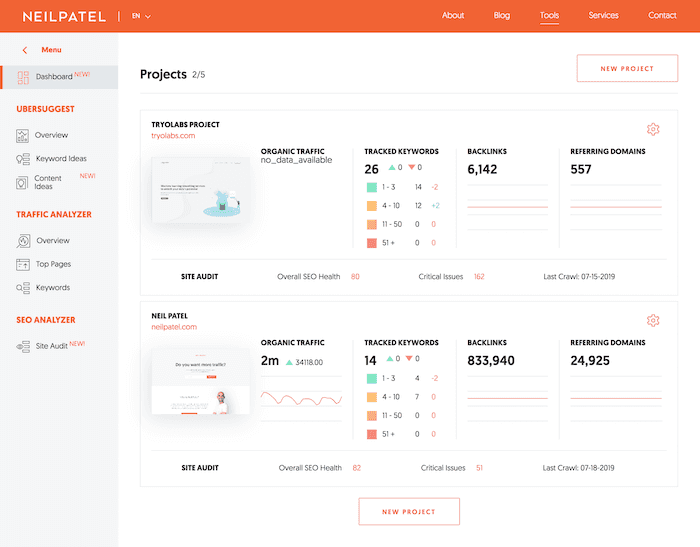The height and width of the screenshot is (547, 700).
Task: Click the Site Audit icon in sidebar
Action: point(23,346)
